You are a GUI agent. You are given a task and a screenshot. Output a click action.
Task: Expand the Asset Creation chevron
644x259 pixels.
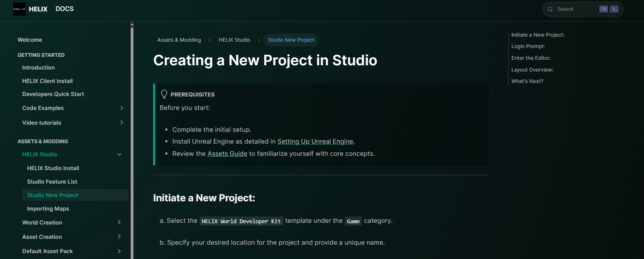tap(119, 237)
